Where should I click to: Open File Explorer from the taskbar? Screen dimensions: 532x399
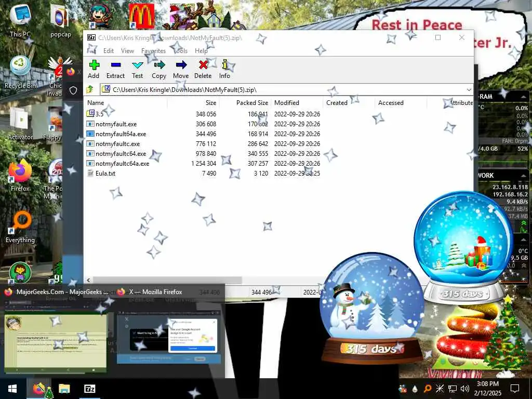[64, 389]
